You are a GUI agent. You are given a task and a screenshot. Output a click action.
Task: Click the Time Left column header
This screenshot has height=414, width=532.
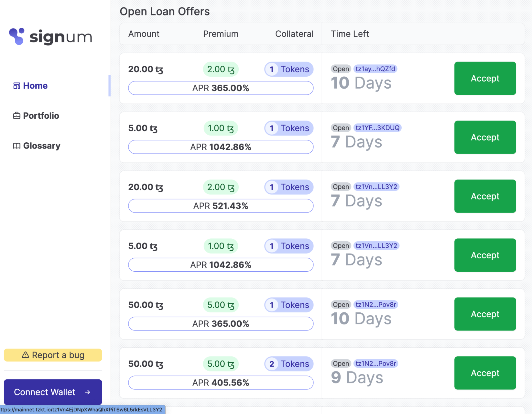pyautogui.click(x=350, y=34)
